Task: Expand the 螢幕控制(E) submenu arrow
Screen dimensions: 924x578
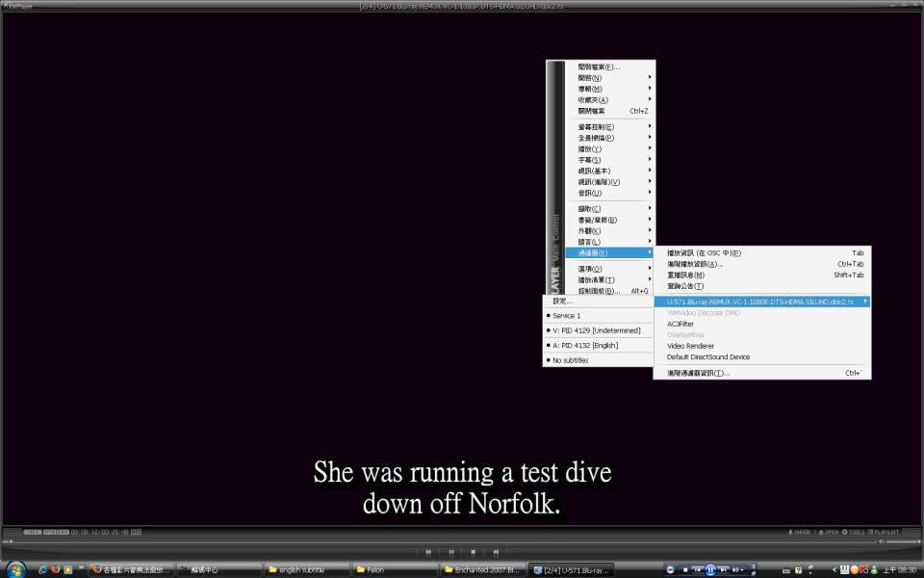Action: point(650,126)
